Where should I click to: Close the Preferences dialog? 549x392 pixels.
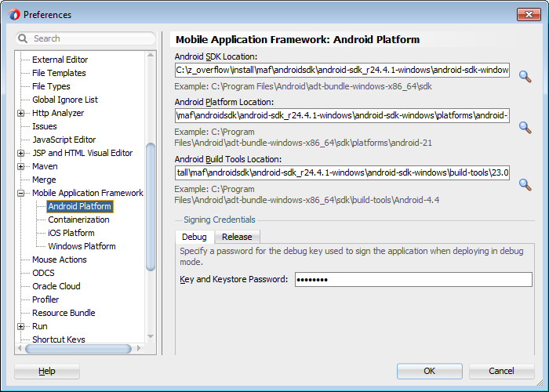coord(529,14)
